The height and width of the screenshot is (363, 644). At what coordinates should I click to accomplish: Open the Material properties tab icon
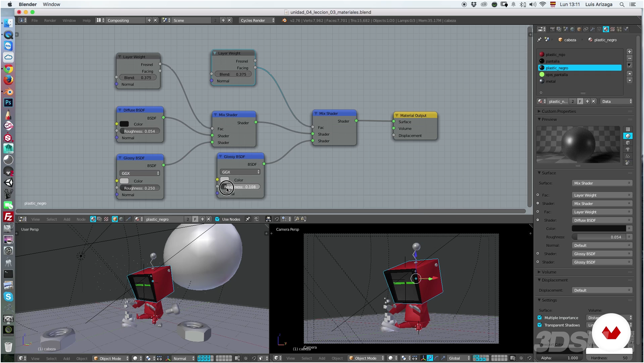(606, 29)
